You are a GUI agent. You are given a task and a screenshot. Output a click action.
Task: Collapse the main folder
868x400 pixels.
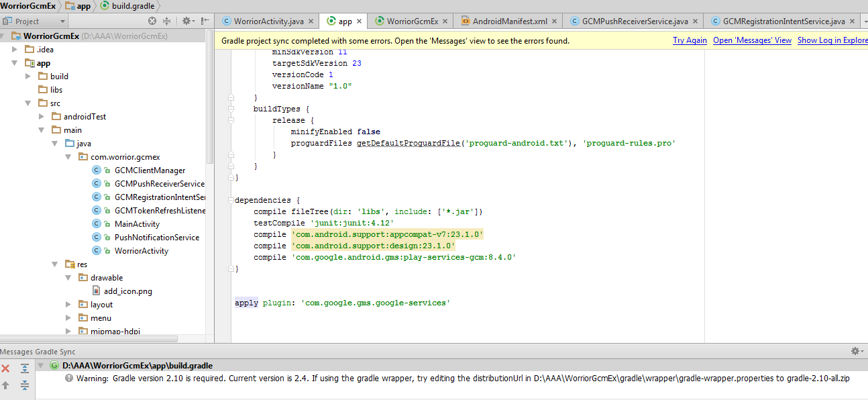tap(42, 130)
